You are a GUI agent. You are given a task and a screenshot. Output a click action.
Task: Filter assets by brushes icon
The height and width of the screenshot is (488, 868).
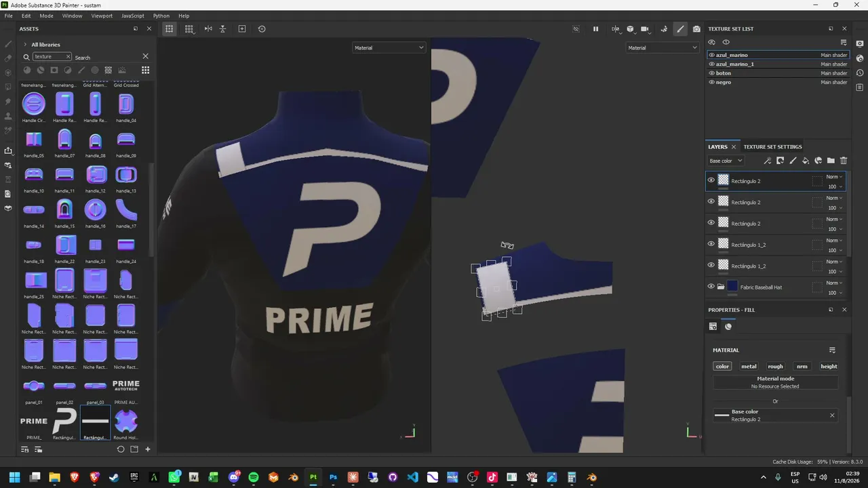(x=81, y=70)
